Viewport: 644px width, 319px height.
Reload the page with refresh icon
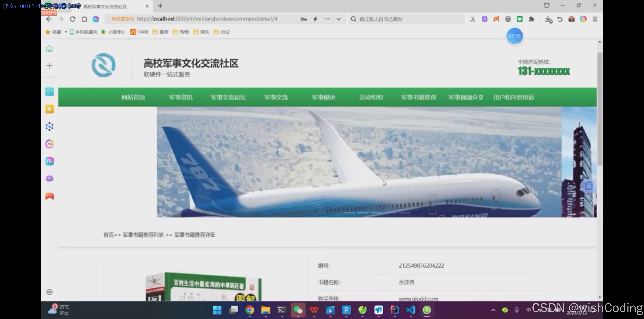[x=72, y=19]
